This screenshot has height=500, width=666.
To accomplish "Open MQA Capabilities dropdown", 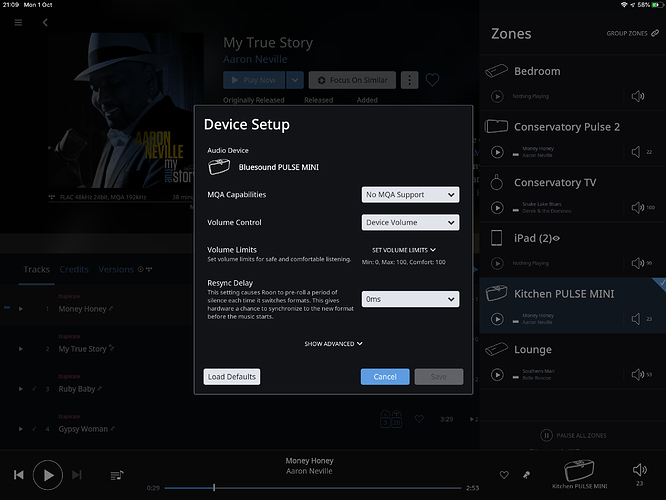I will [410, 195].
